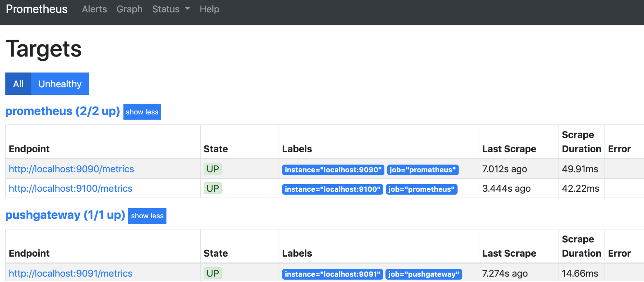Open http://localhost:9090/metrics endpoint

71,169
